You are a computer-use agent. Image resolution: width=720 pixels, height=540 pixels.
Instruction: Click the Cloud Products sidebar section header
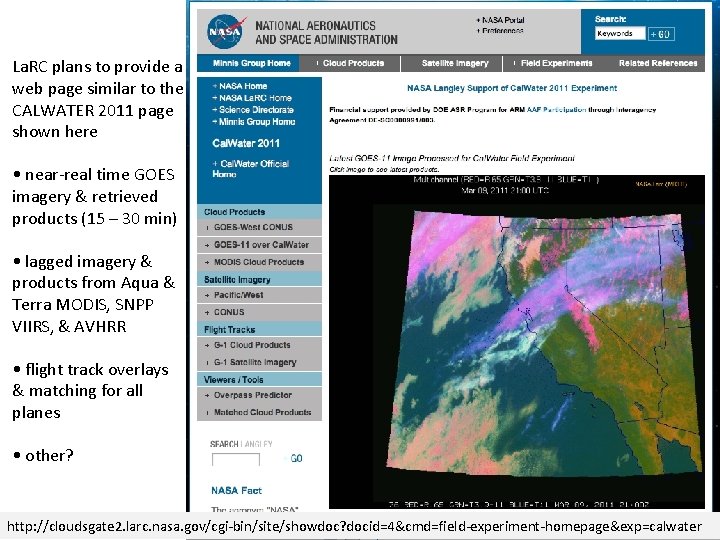(259, 212)
